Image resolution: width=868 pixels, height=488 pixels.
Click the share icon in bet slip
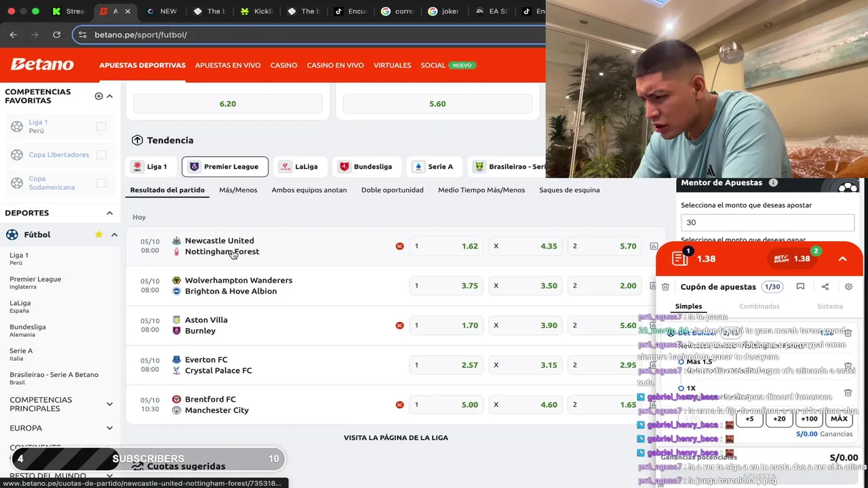[825, 287]
